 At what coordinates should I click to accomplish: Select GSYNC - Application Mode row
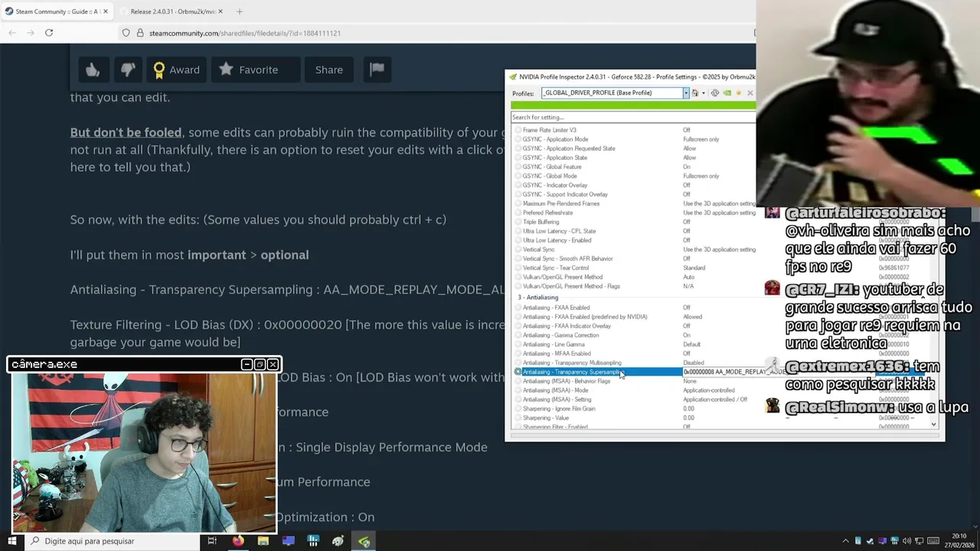634,139
